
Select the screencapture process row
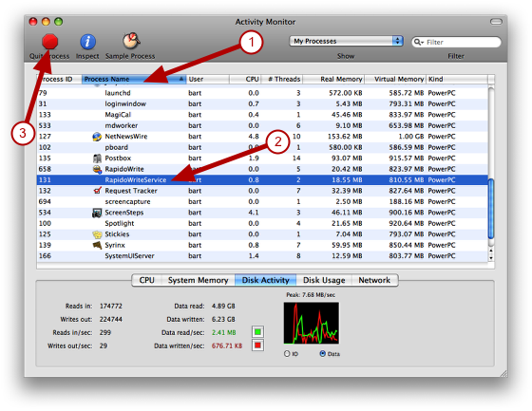(x=262, y=202)
